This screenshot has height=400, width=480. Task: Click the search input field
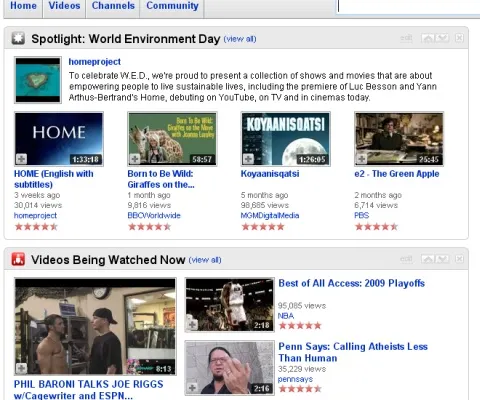coord(407,6)
